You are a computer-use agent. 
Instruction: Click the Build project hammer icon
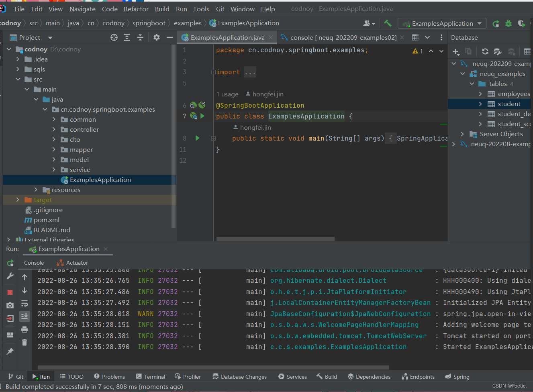click(x=388, y=23)
